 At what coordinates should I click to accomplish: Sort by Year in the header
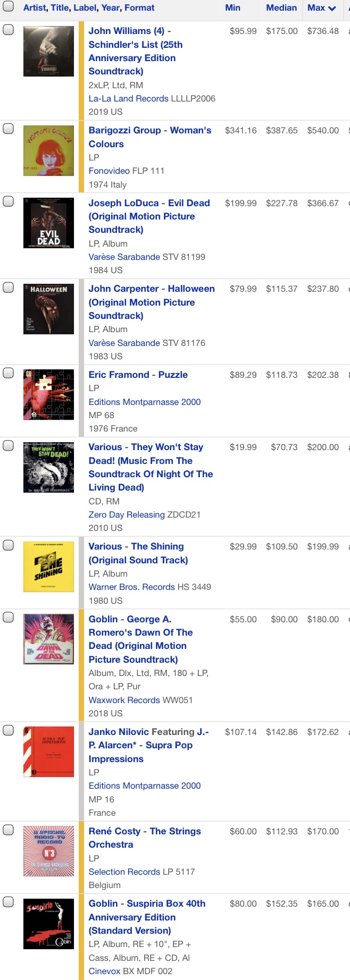110,8
